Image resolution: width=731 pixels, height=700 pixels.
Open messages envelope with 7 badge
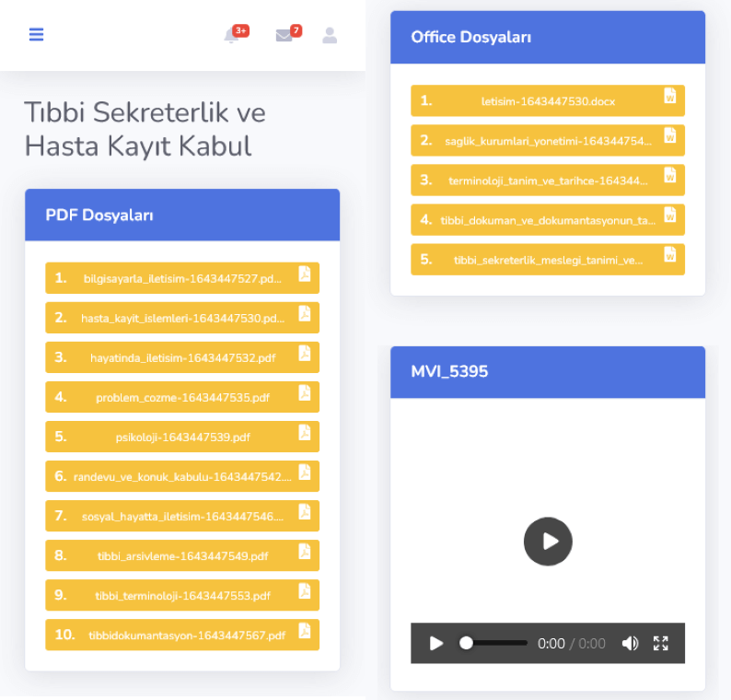pyautogui.click(x=284, y=36)
